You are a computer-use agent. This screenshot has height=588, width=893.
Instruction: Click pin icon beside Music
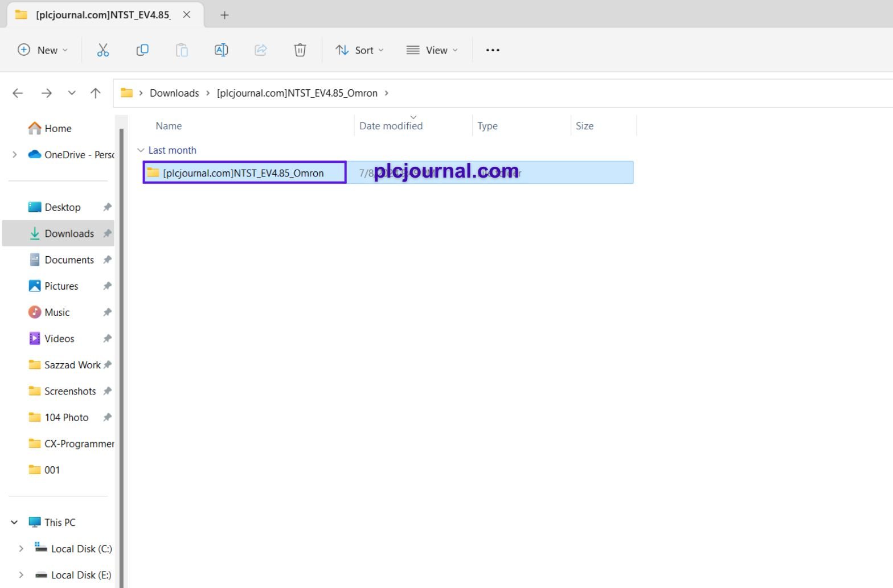[x=107, y=312]
